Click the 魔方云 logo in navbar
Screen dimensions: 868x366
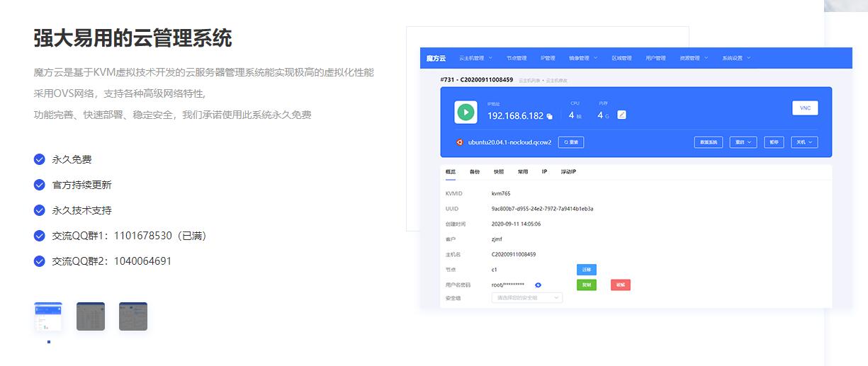coord(436,58)
